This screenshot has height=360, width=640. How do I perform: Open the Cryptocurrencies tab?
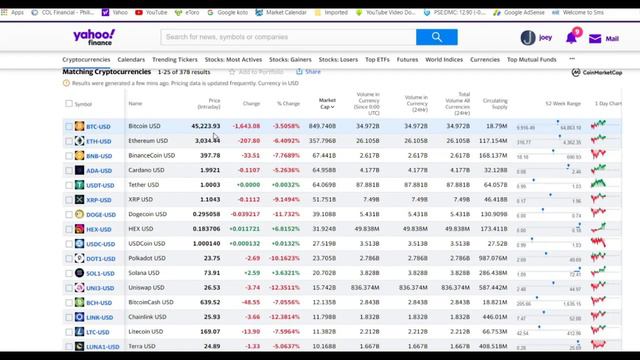pos(86,60)
